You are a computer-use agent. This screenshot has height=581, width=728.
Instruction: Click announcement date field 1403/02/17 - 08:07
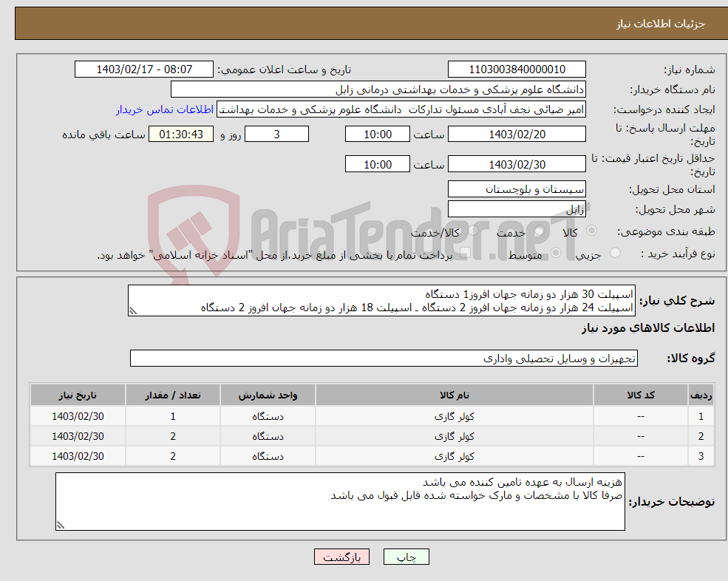[x=144, y=69]
